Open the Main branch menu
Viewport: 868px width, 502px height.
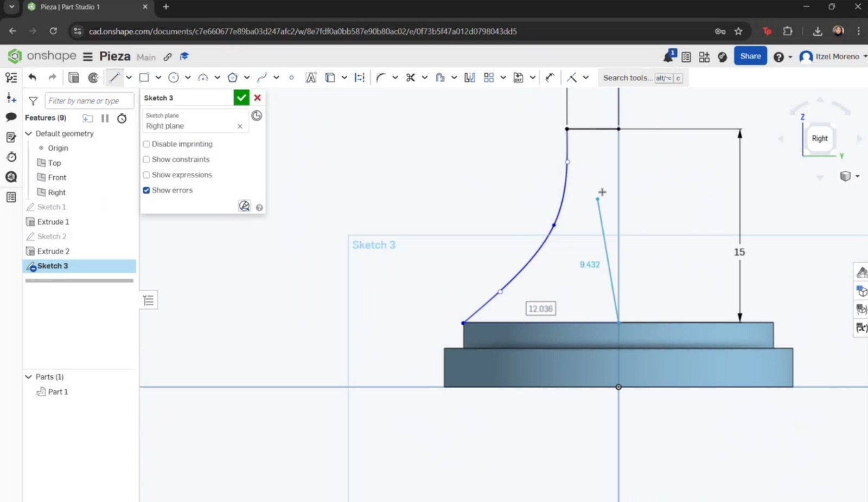click(146, 57)
